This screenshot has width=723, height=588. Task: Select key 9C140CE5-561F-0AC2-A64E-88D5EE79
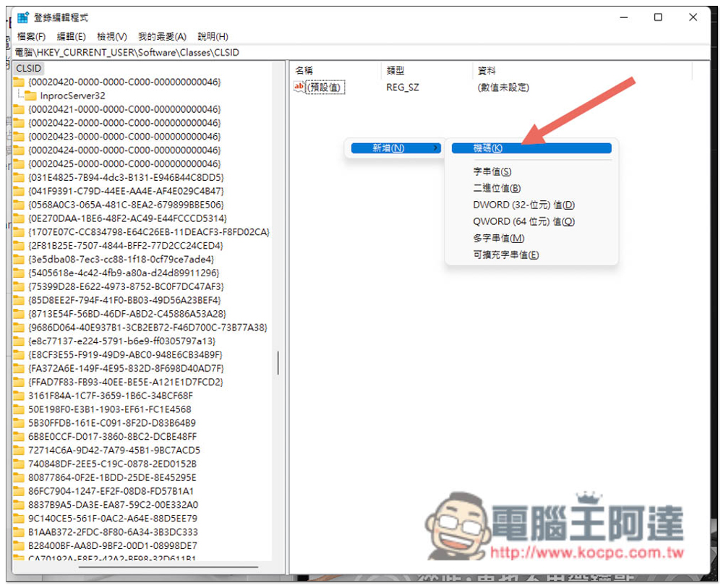pos(113,519)
